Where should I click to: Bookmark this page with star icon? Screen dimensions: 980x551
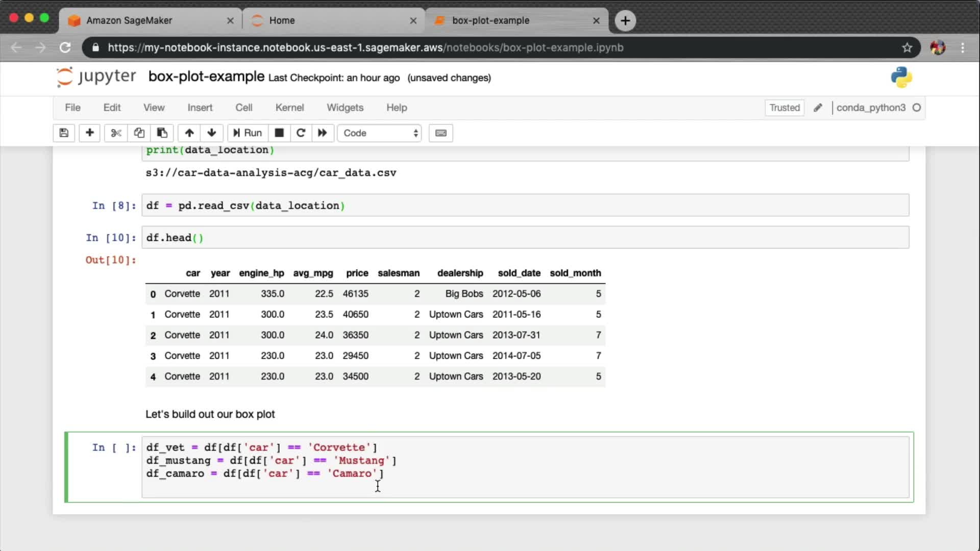(x=907, y=47)
